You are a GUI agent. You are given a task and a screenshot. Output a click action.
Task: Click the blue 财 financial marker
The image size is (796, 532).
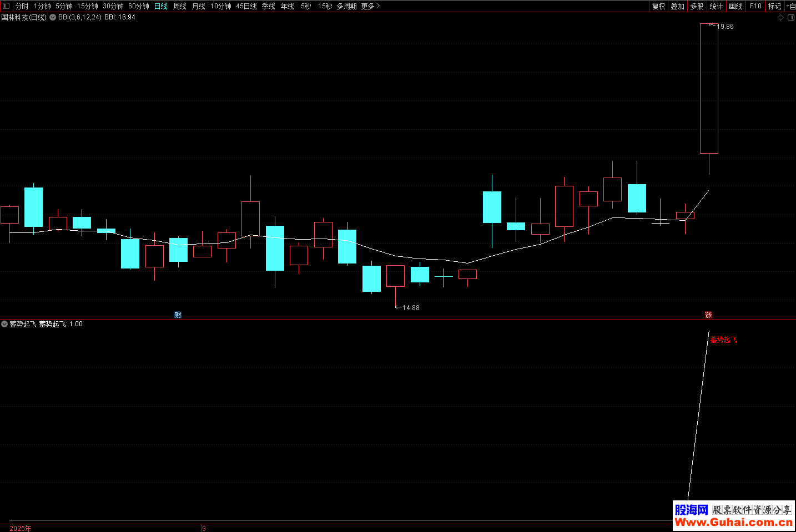(178, 315)
